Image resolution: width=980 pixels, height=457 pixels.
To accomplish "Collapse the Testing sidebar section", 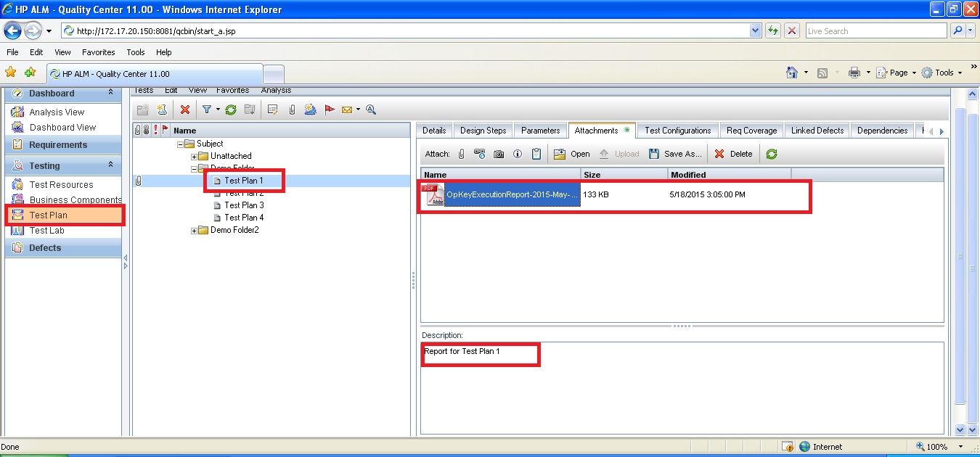I will (110, 165).
